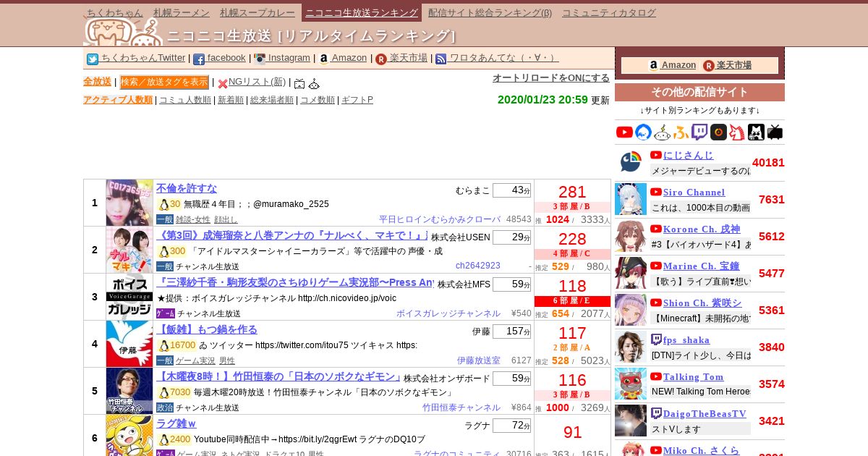Sort by 総来場者順

click(x=272, y=100)
